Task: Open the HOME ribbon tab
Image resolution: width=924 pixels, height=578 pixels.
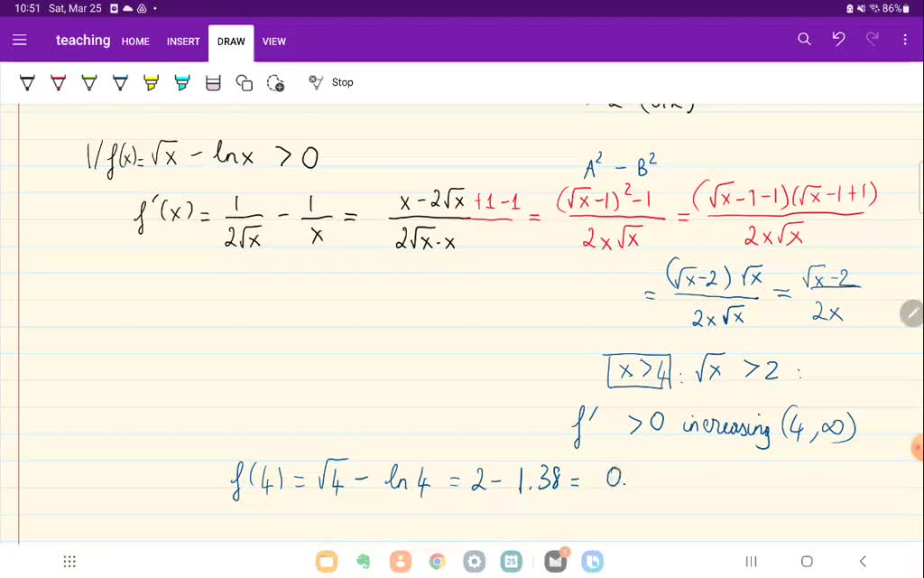Action: tap(135, 42)
